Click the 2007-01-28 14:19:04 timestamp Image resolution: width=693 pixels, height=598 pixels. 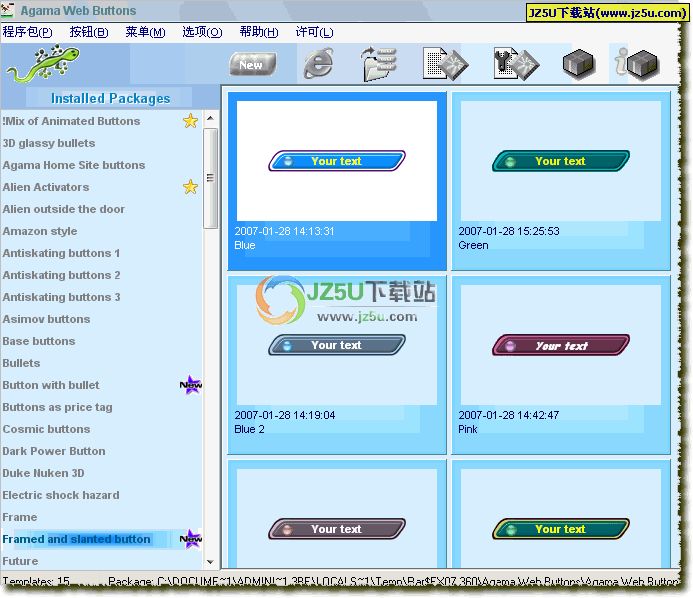coord(285,415)
